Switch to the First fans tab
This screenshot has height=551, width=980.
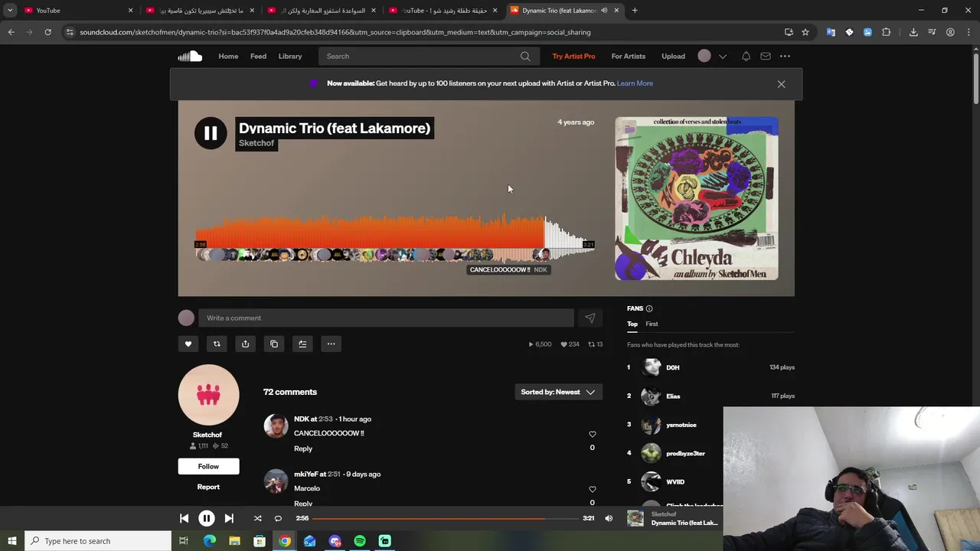[652, 324]
